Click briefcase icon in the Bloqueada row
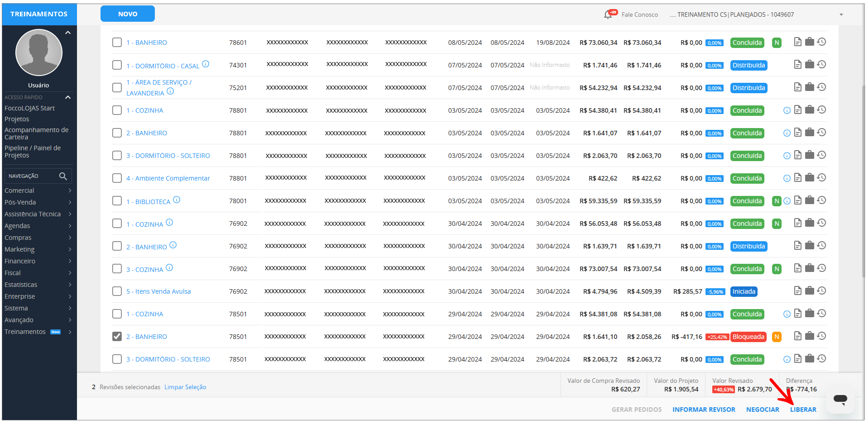The height and width of the screenshot is (424, 868). click(x=810, y=336)
